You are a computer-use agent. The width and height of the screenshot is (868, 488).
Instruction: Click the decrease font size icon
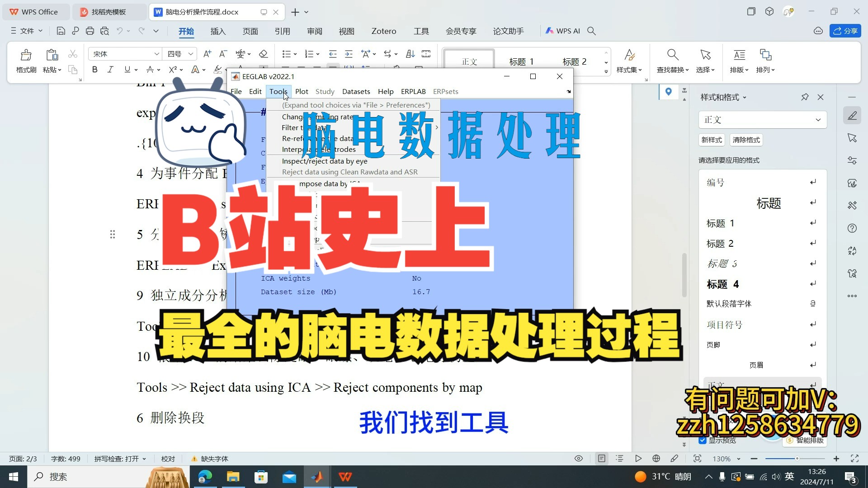click(x=223, y=54)
